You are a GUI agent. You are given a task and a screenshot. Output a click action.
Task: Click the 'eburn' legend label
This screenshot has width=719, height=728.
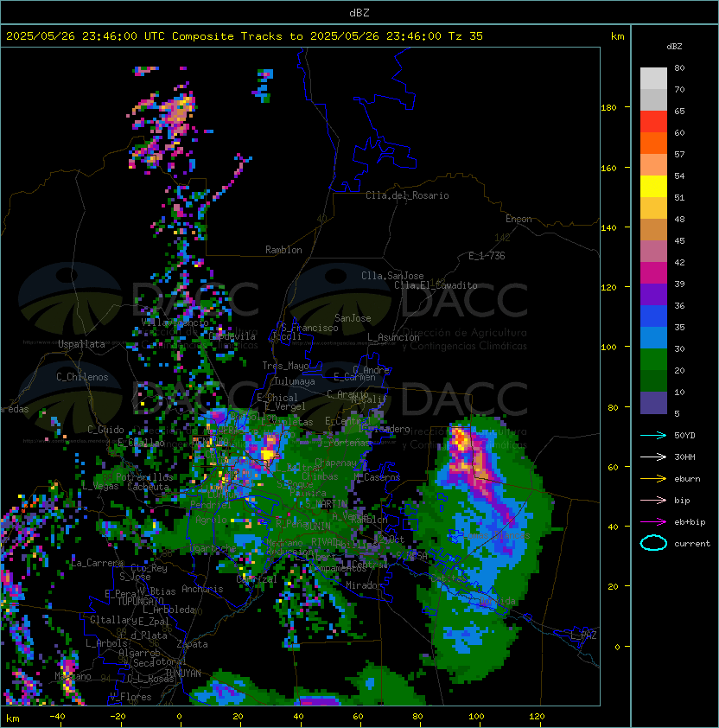[x=687, y=479]
